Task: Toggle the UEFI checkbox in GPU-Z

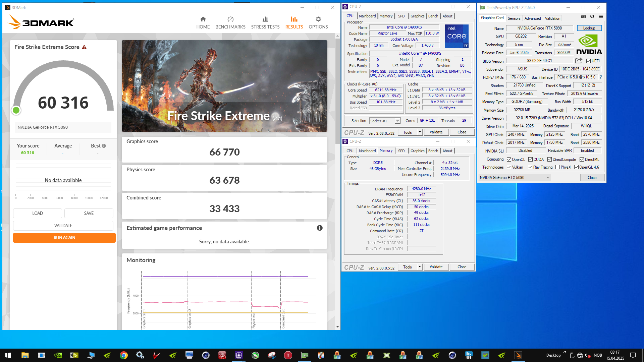Action: (x=589, y=61)
